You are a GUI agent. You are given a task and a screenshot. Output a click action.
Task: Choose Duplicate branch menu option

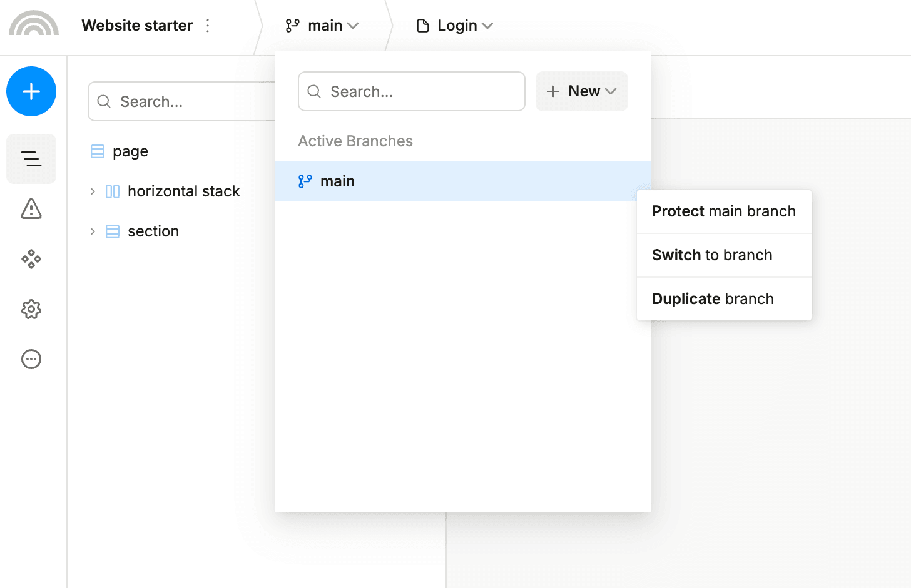(x=724, y=299)
